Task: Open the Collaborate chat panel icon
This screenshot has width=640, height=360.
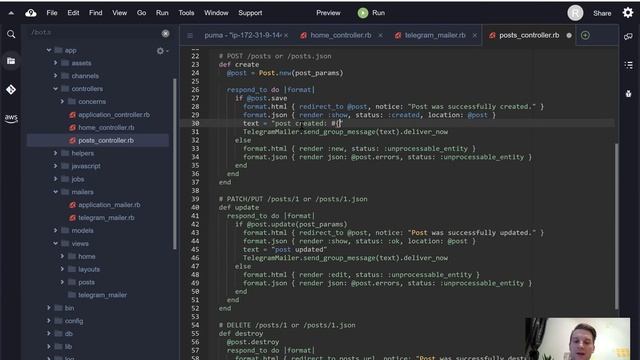Action: click(628, 37)
